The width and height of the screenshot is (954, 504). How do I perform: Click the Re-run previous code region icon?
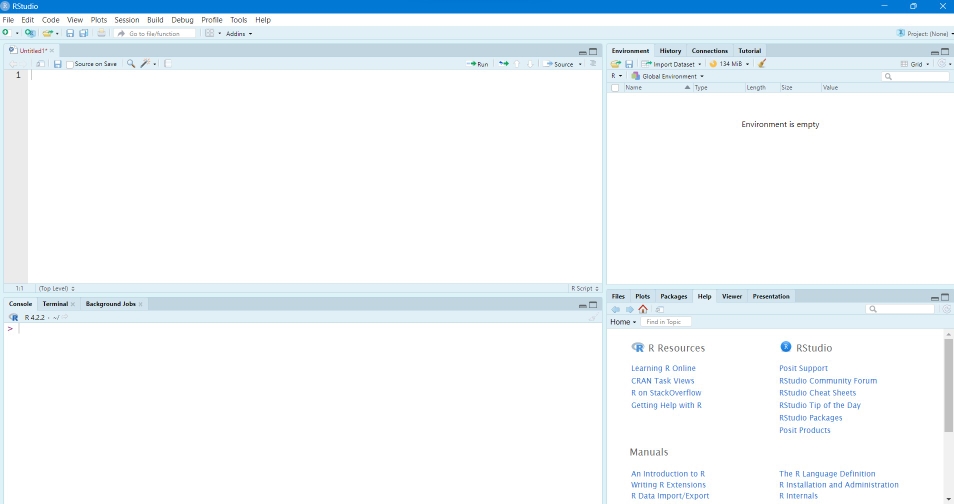pyautogui.click(x=504, y=64)
